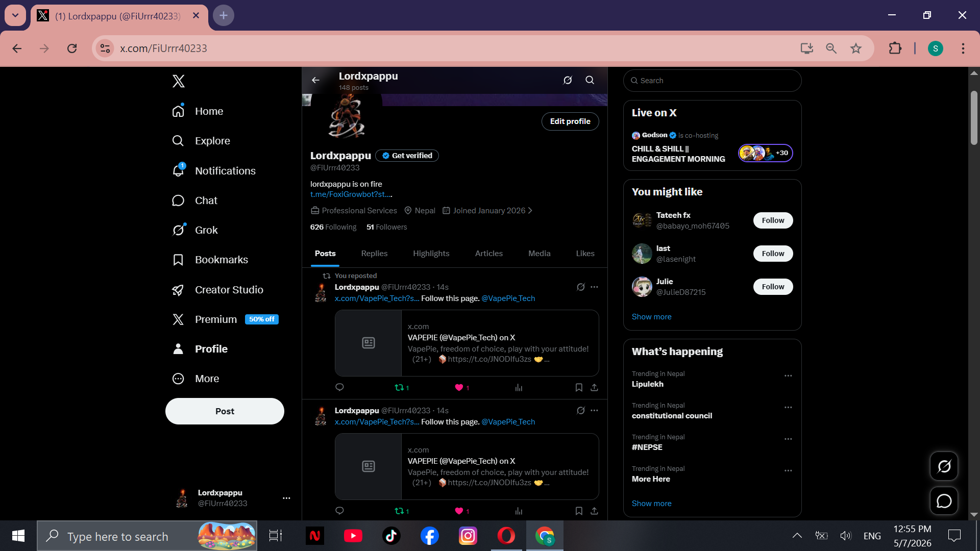Share the reposted post
The image size is (980, 551).
click(594, 388)
